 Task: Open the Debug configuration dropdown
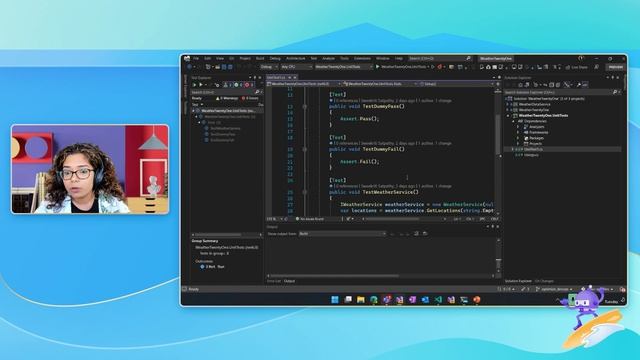(269, 67)
